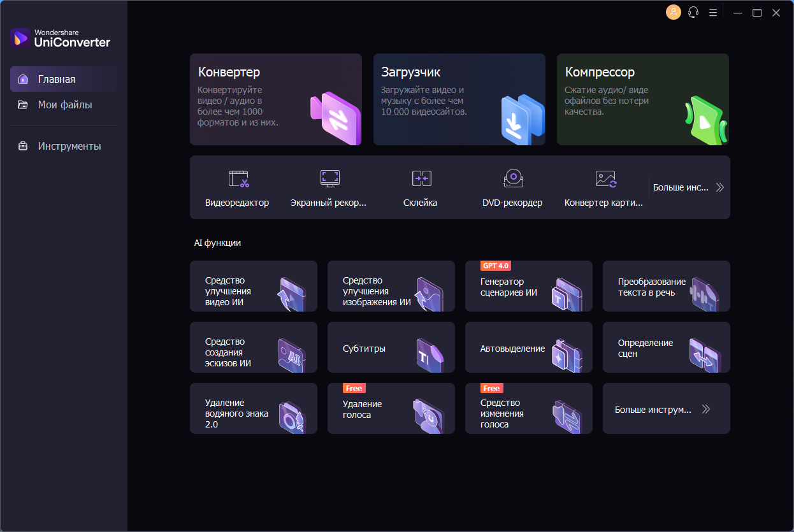This screenshot has width=794, height=532.
Task: Click the Free badge on Удаление голоса
Action: pos(354,388)
